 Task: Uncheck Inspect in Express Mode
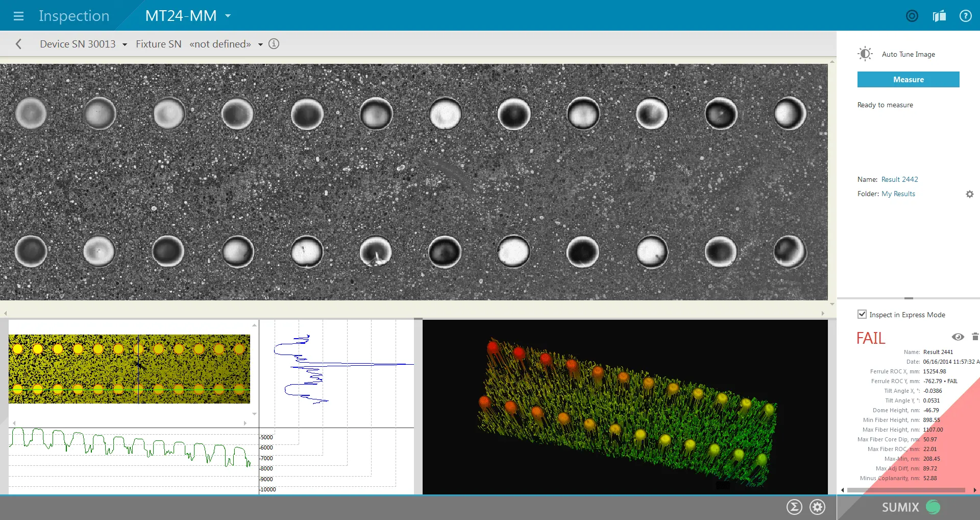862,315
